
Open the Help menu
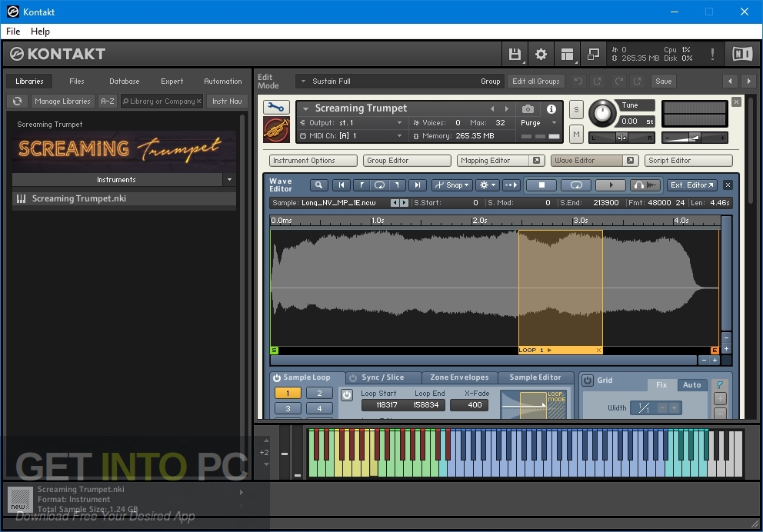(x=40, y=32)
